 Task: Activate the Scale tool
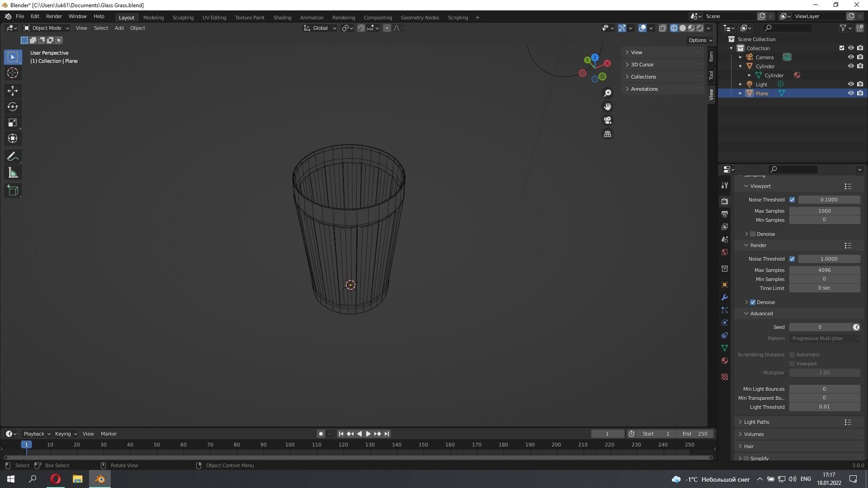click(x=13, y=122)
